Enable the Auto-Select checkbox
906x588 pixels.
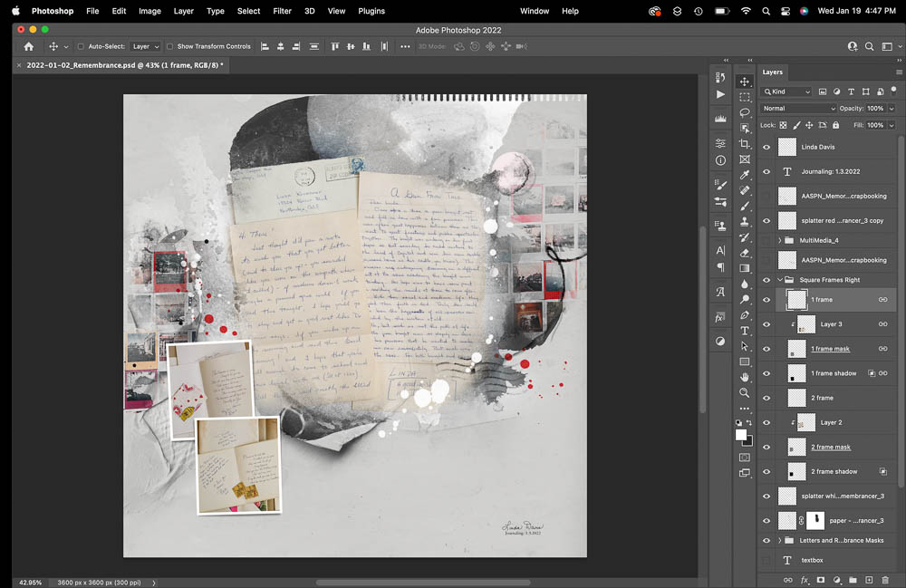pos(81,47)
